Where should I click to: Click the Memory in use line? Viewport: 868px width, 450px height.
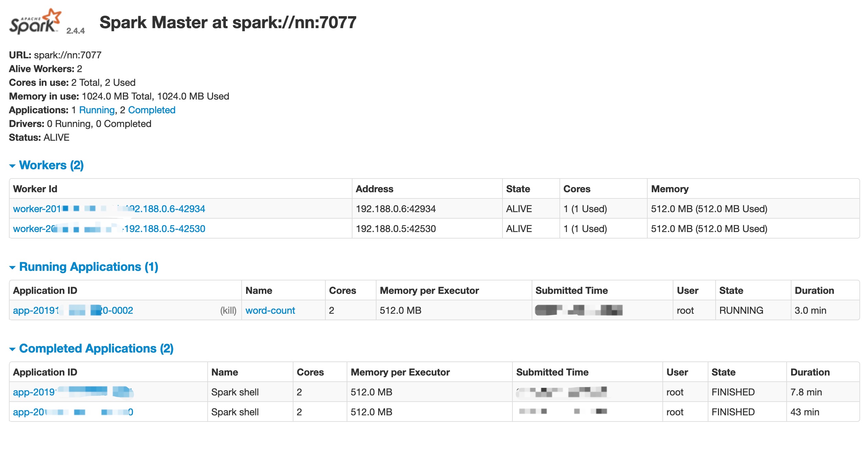pos(119,96)
